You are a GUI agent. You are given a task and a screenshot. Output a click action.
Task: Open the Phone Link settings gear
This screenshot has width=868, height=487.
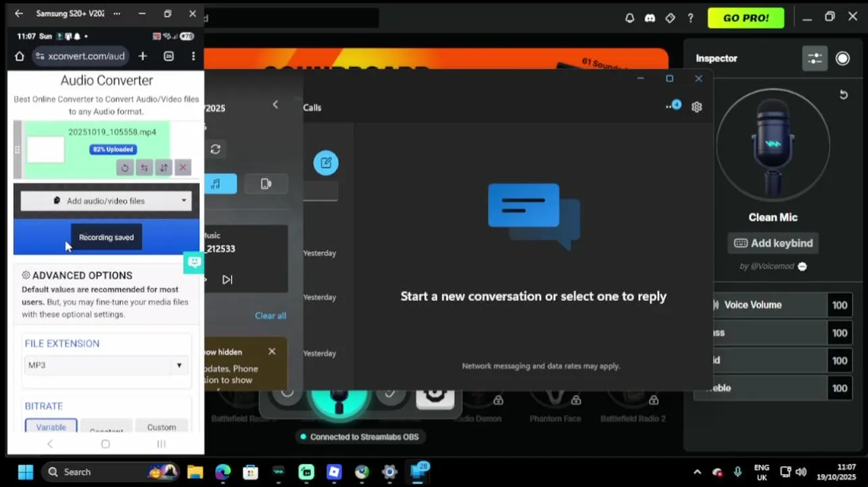pos(697,107)
